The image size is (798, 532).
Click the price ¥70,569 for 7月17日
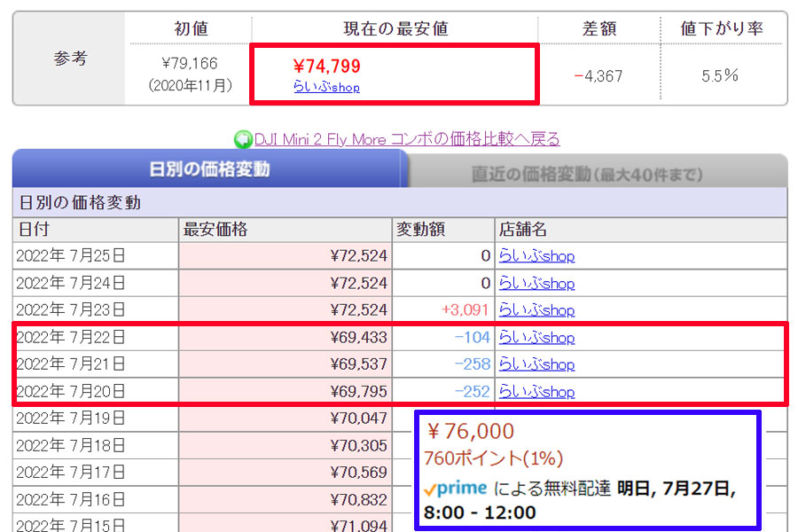(359, 473)
